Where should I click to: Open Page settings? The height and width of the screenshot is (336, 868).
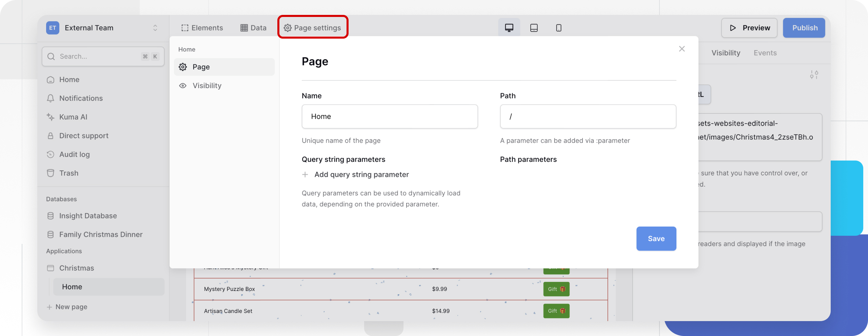[x=312, y=28]
